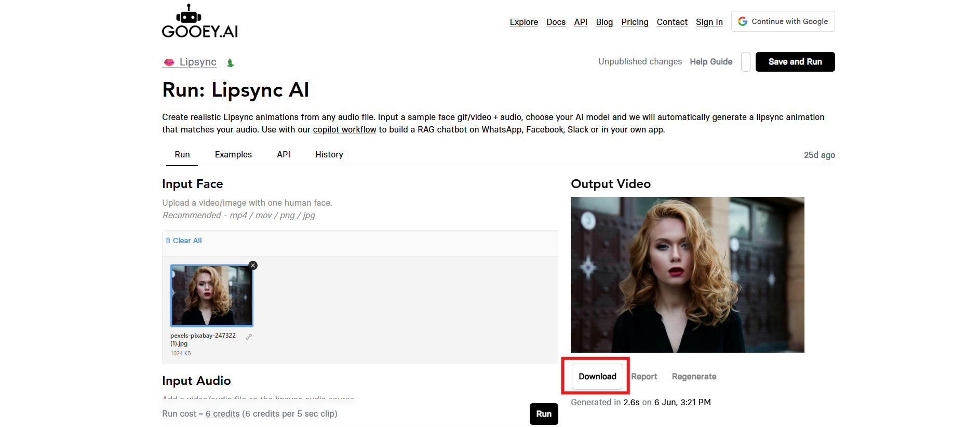The height and width of the screenshot is (427, 980).
Task: Open the Contact link
Action: 672,22
